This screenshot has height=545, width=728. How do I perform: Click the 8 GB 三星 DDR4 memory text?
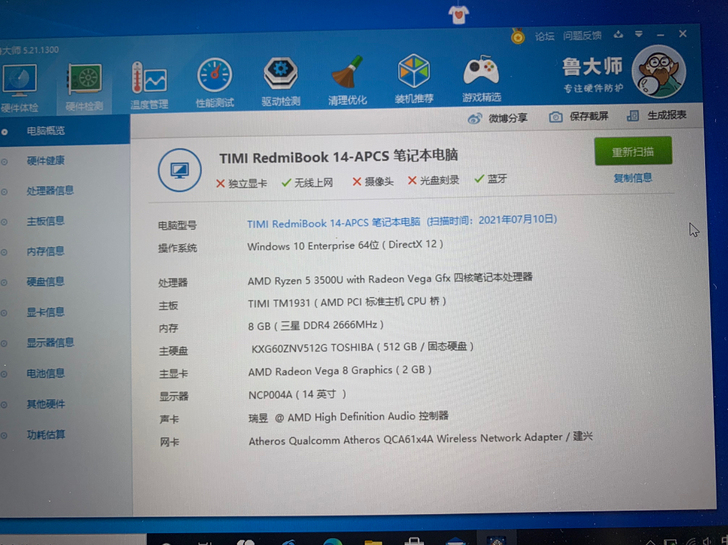point(316,325)
